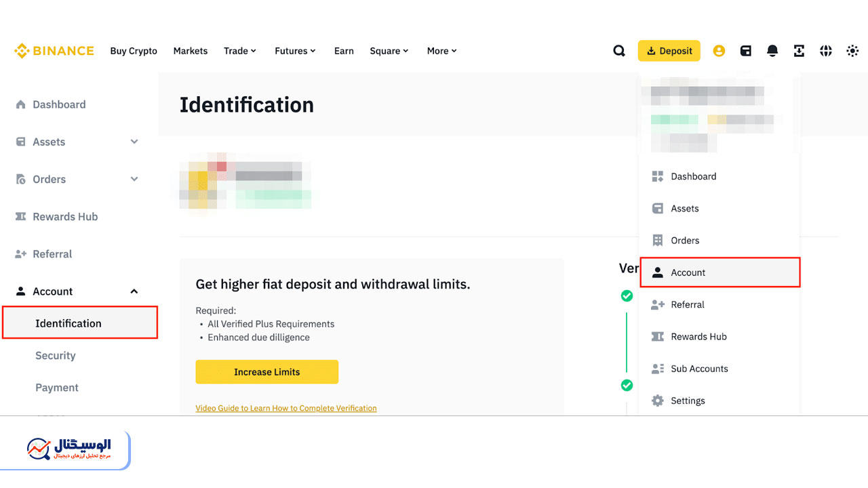The width and height of the screenshot is (868, 488).
Task: Open Video Guide verification link
Action: 286,408
